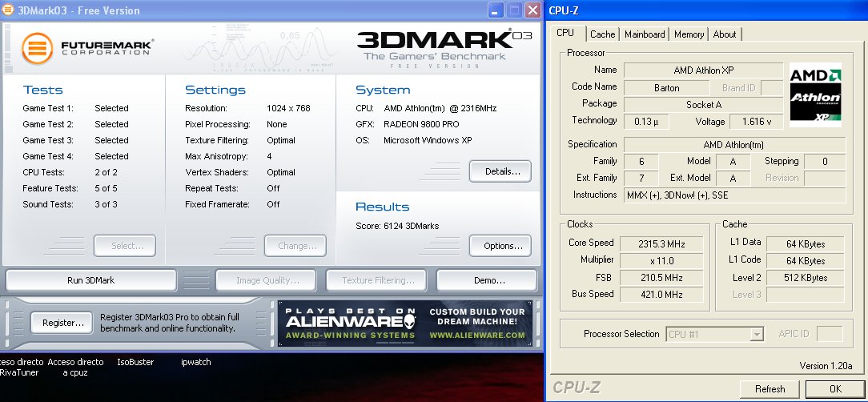
Task: Click the FSB value 210.5 MHz
Action: pos(661,278)
